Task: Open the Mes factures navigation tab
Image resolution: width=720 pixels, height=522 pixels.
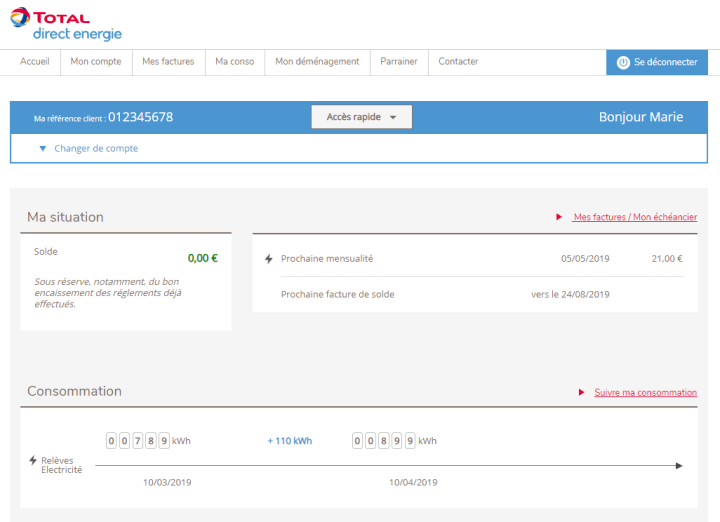Action: click(168, 62)
